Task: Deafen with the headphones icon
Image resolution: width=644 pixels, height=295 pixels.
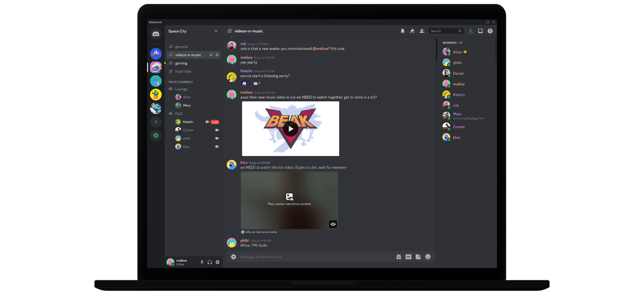Action: click(210, 262)
